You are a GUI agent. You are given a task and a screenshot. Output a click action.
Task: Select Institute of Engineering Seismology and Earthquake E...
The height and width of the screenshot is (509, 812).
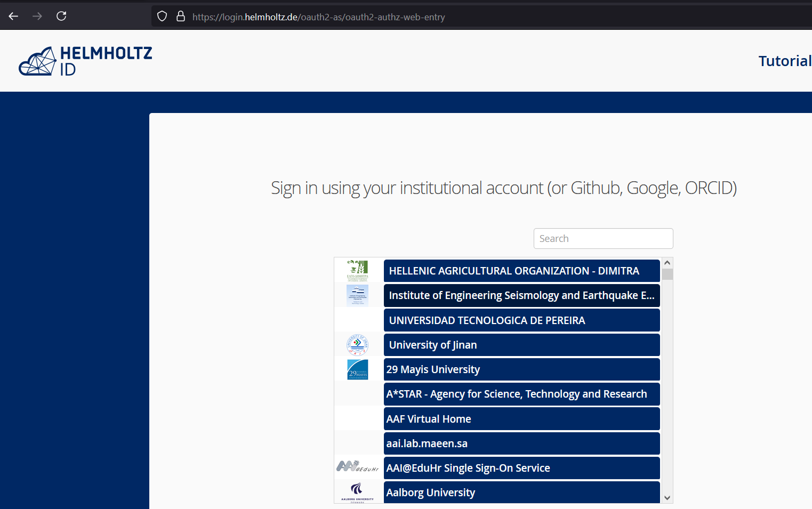point(521,295)
